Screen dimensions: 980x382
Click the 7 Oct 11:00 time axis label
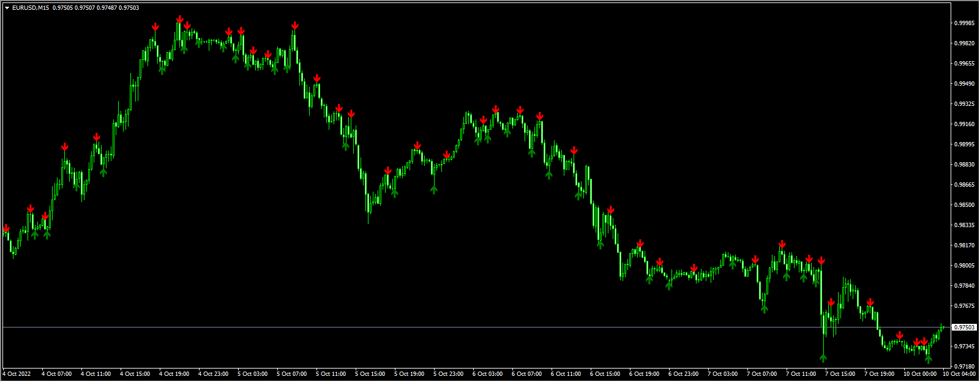801,374
